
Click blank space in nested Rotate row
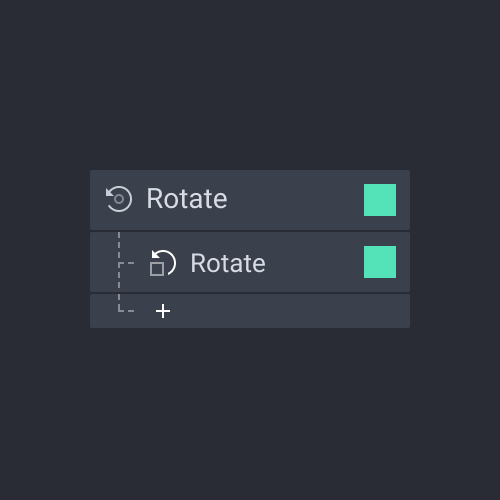[313, 262]
